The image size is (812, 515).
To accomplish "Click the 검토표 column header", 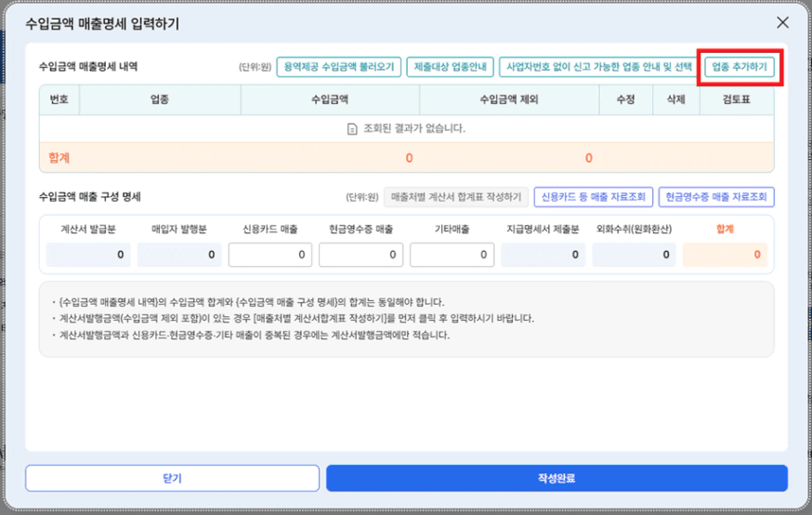I will click(736, 99).
